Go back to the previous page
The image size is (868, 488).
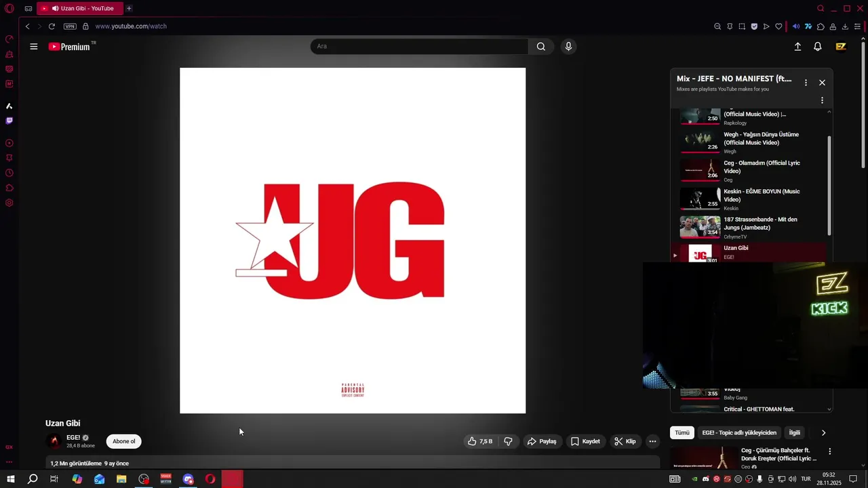tap(27, 26)
